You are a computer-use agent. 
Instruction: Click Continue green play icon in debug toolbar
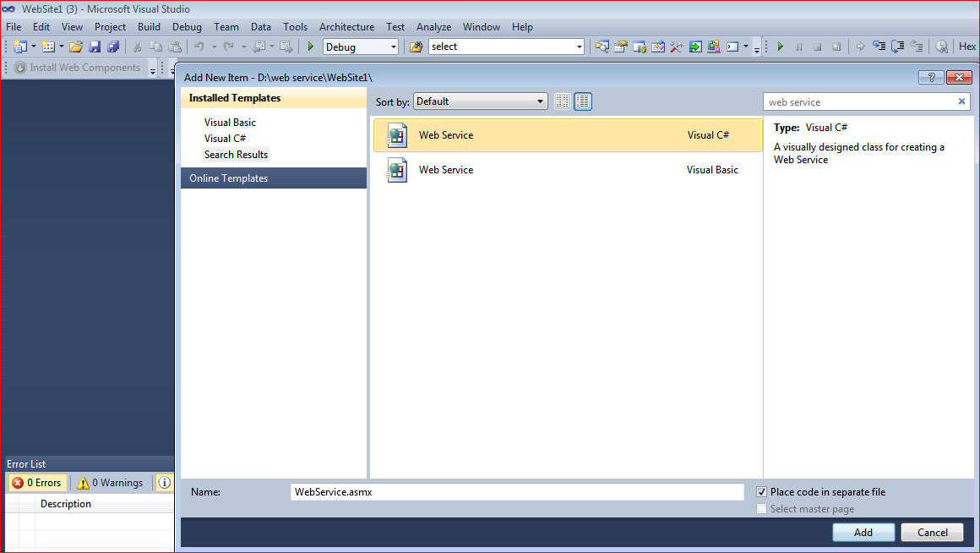(x=780, y=47)
